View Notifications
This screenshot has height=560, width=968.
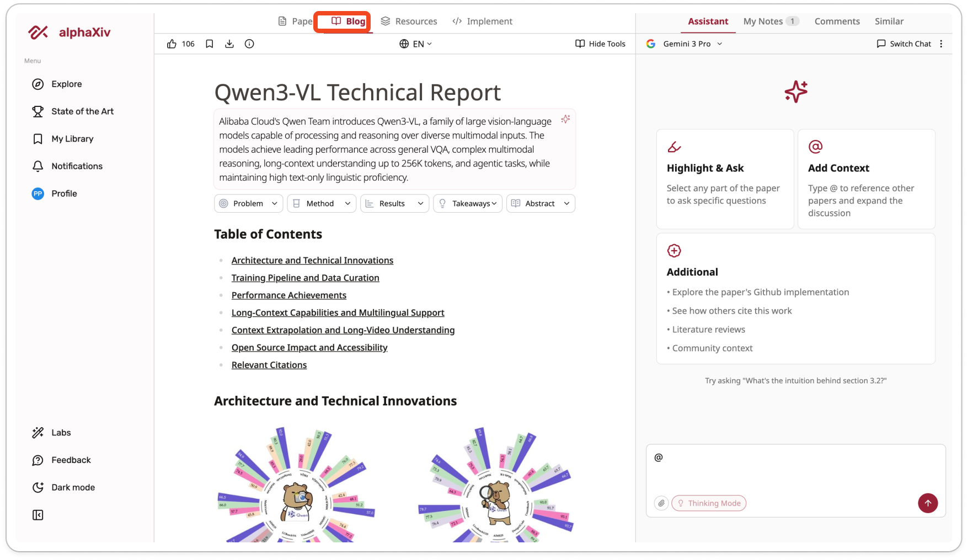coord(67,166)
